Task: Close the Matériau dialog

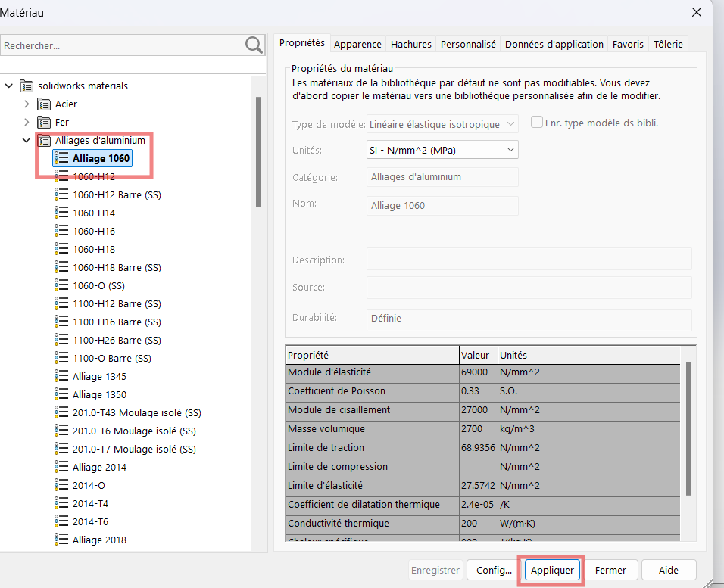Action: 697,12
